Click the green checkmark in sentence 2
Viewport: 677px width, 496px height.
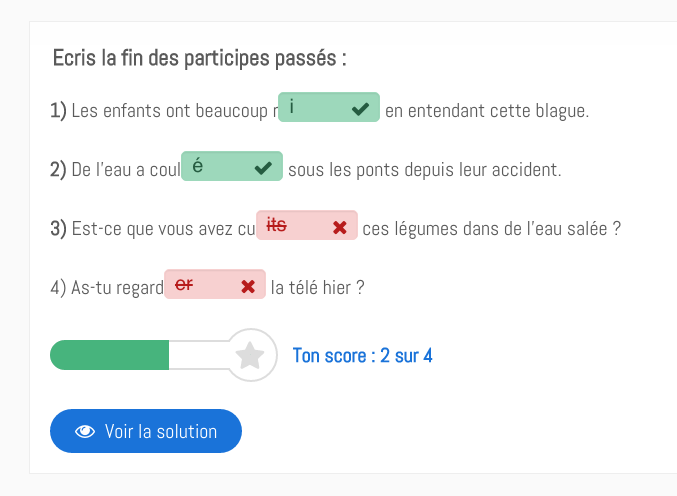[x=263, y=168]
